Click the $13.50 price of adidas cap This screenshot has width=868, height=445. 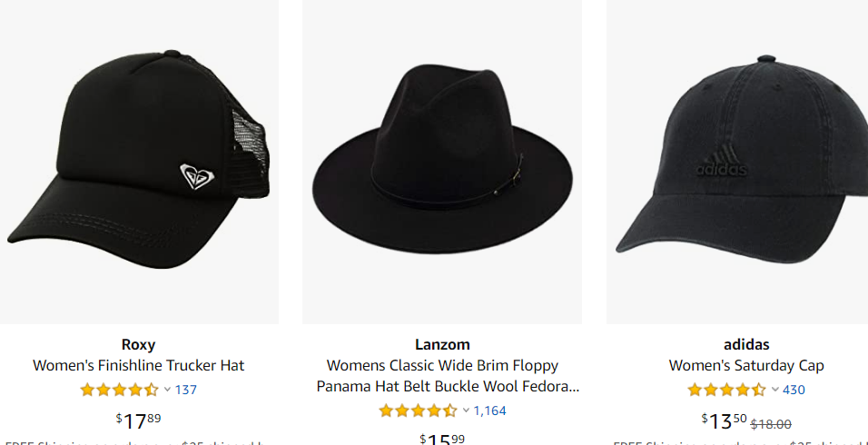coord(724,420)
